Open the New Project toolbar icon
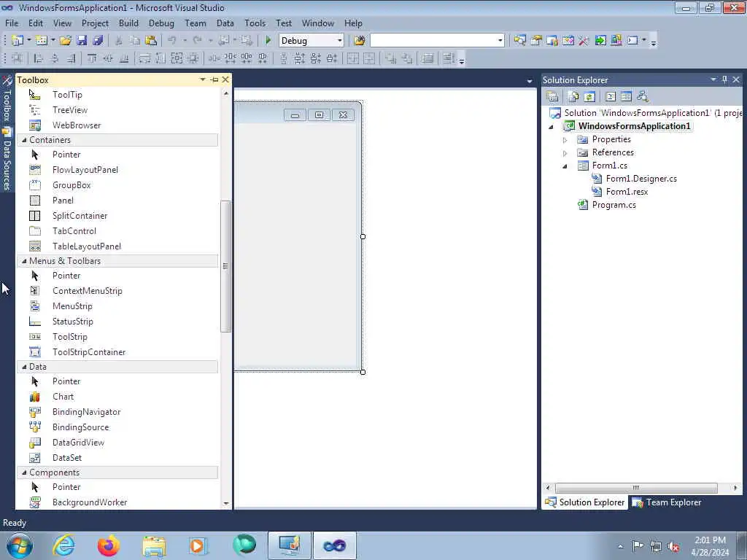Screen dimensions: 747x560 (x=18, y=41)
